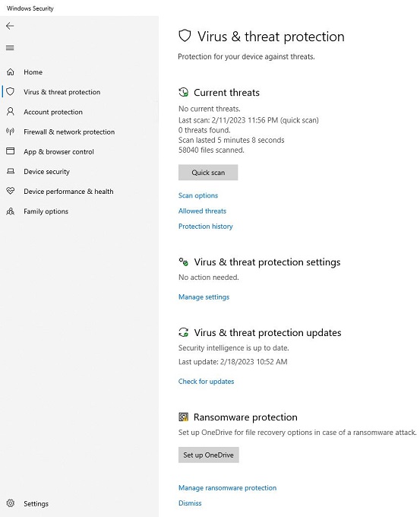Open Firewall & network protection
Screen dimensions: 420x517
click(69, 132)
